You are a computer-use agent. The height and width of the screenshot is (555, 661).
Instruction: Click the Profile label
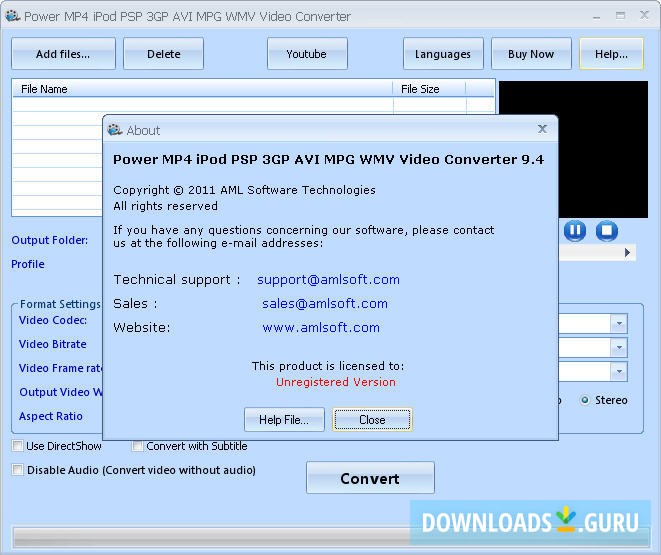tap(28, 264)
